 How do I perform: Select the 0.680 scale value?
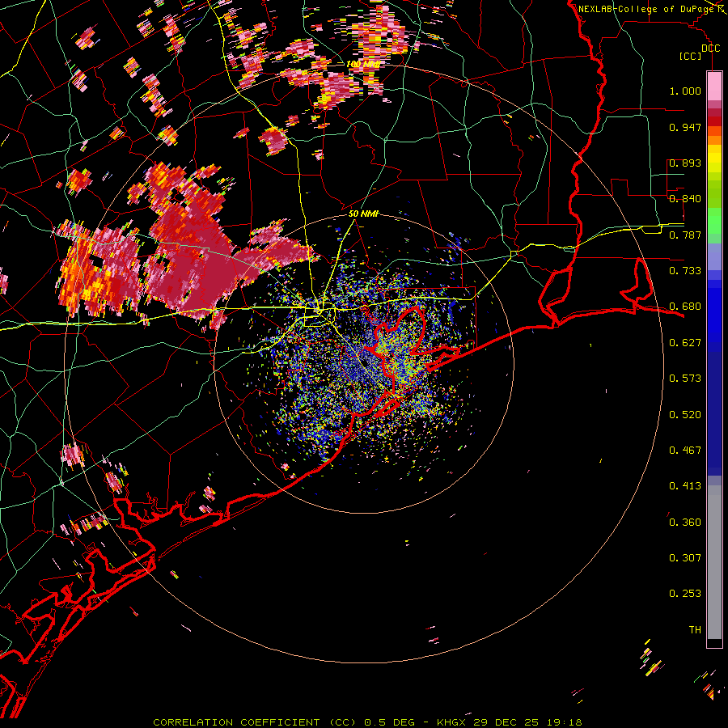(x=685, y=307)
